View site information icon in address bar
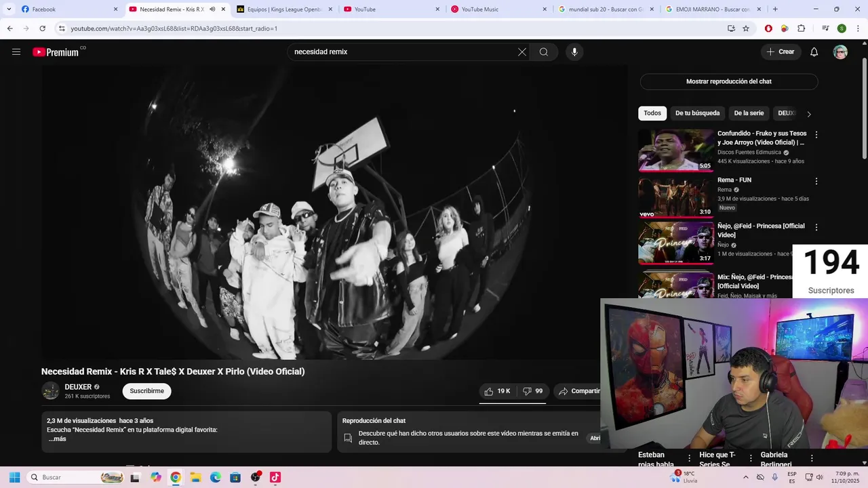Image resolution: width=868 pixels, height=488 pixels. (x=62, y=28)
